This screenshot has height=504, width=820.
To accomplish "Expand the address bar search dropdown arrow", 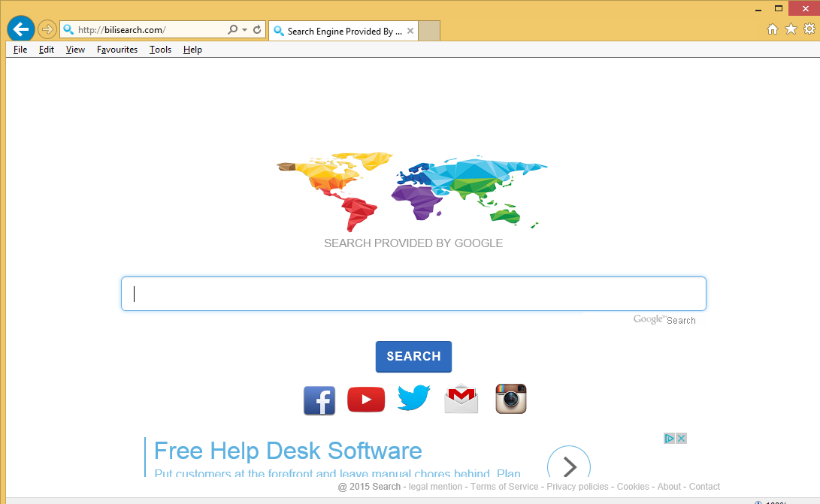I will pos(244,30).
